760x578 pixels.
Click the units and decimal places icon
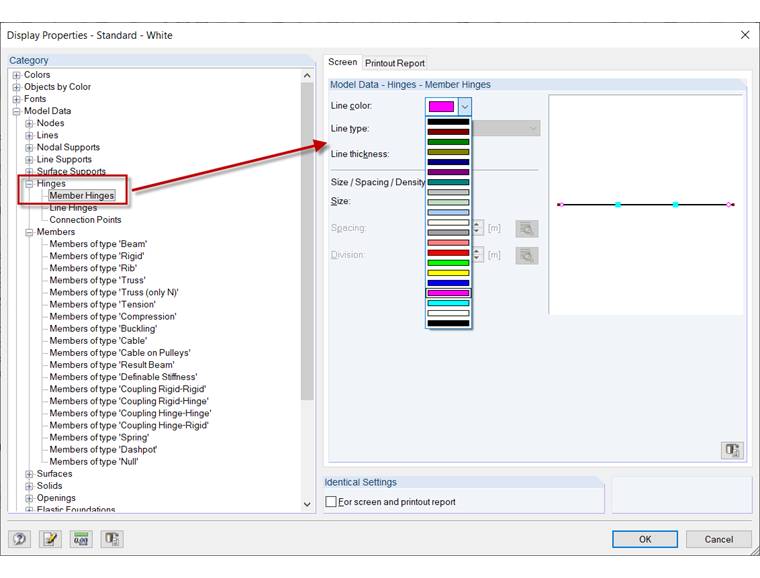point(81,539)
